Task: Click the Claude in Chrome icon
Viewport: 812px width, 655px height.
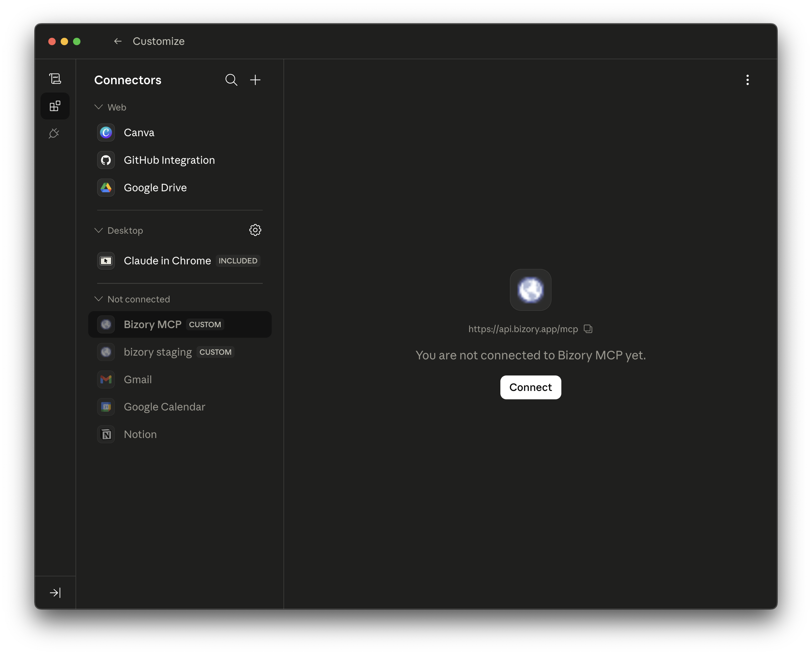Action: (x=106, y=261)
